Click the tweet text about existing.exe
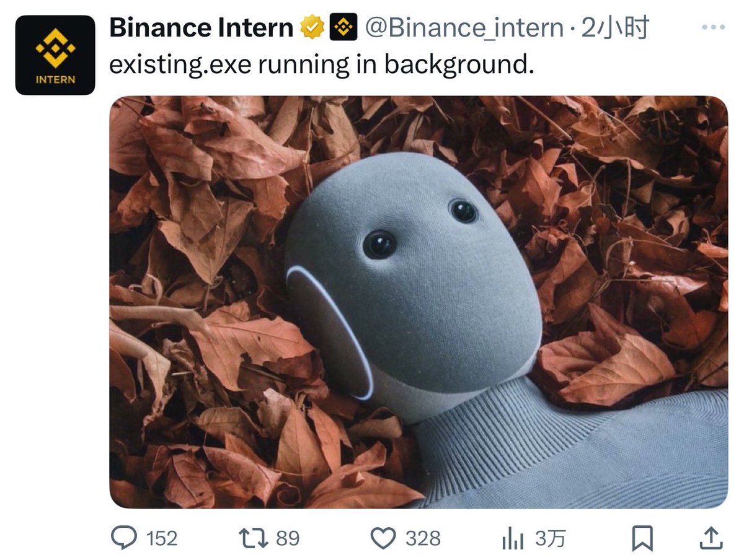Screen dimensions: 744x560 321,65
